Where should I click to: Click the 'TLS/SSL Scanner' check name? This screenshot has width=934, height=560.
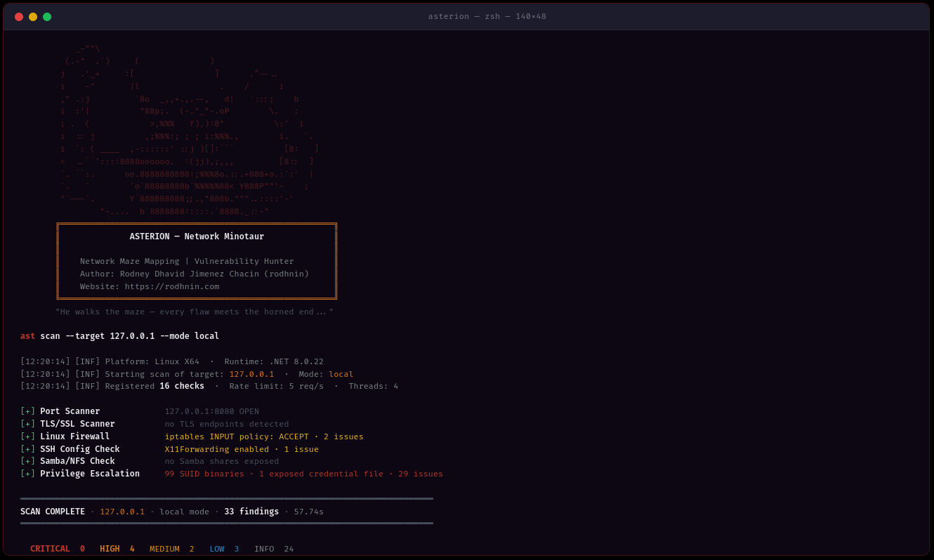click(77, 424)
